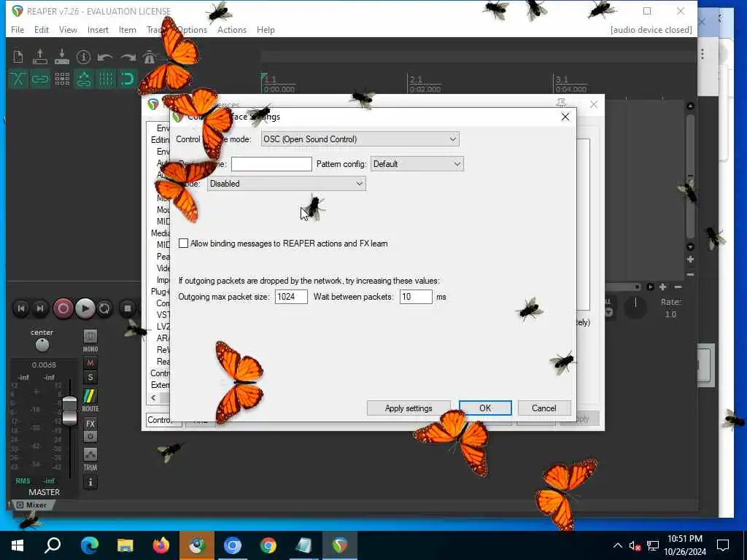
Task: Mute the master track M button
Action: (90, 363)
